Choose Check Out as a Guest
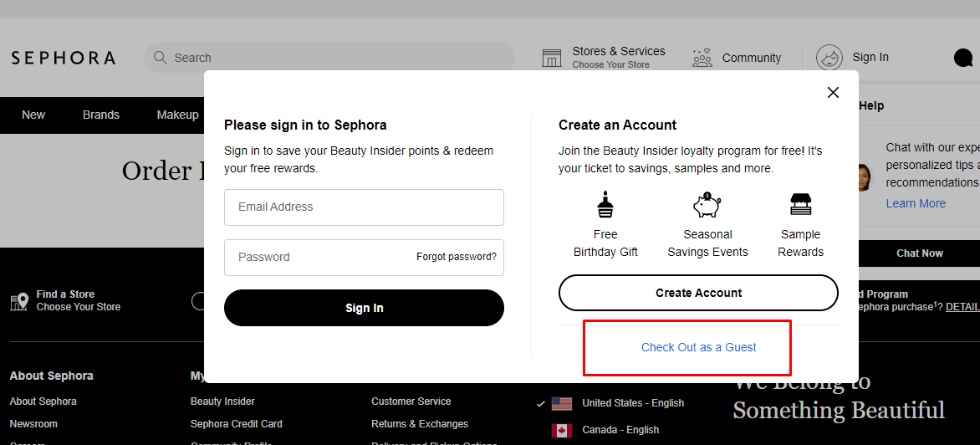Screen dimensions: 980x445 [698, 347]
